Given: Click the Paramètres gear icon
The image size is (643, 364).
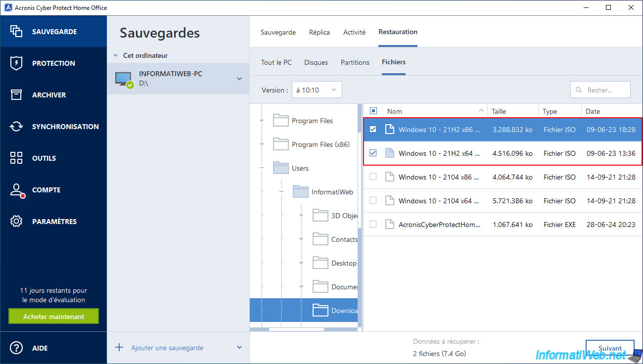Looking at the screenshot, I should coord(16,222).
